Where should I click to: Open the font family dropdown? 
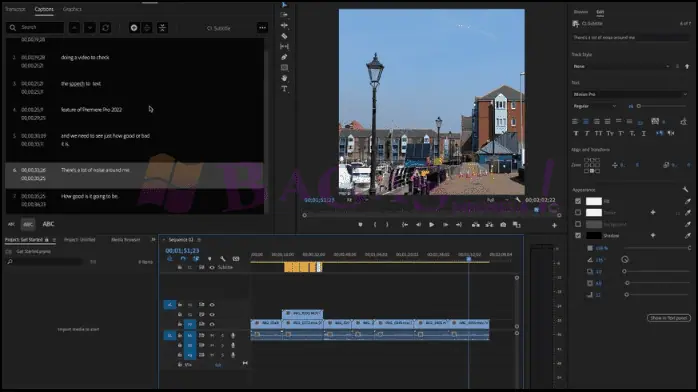tap(630, 94)
